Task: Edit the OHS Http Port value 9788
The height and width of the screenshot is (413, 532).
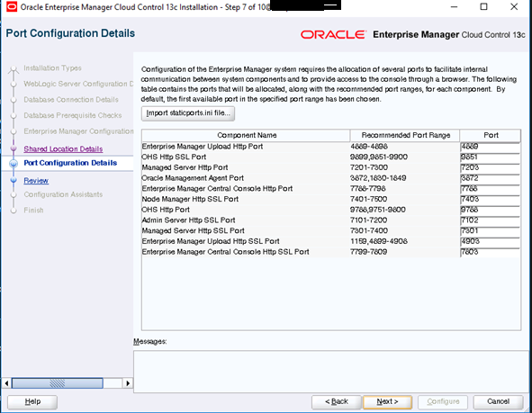Action: click(x=490, y=210)
